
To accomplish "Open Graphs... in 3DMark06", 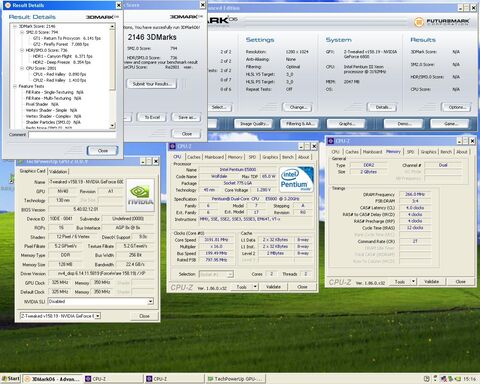I will click(x=346, y=124).
